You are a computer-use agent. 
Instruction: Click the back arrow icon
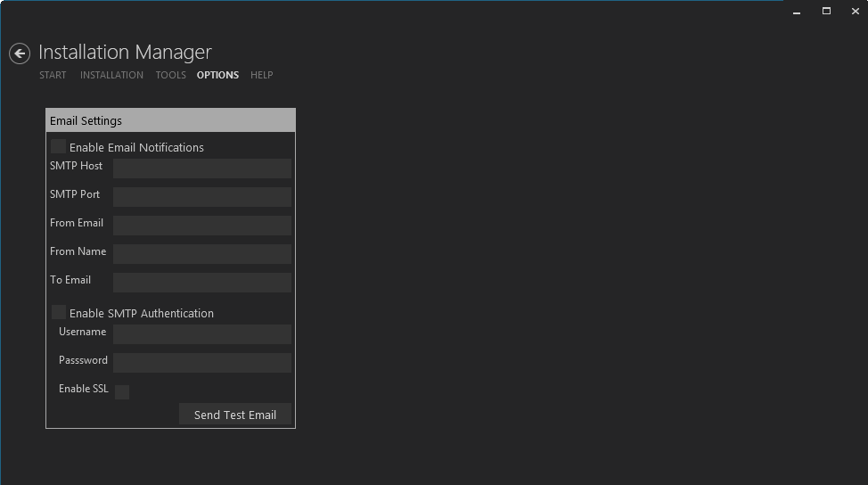(x=20, y=53)
